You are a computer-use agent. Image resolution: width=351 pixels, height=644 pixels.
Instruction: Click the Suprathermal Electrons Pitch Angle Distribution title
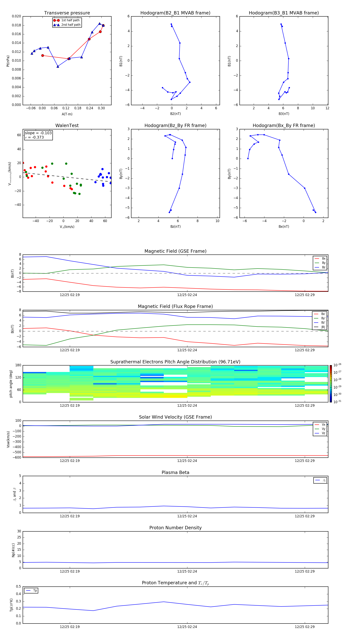click(175, 362)
